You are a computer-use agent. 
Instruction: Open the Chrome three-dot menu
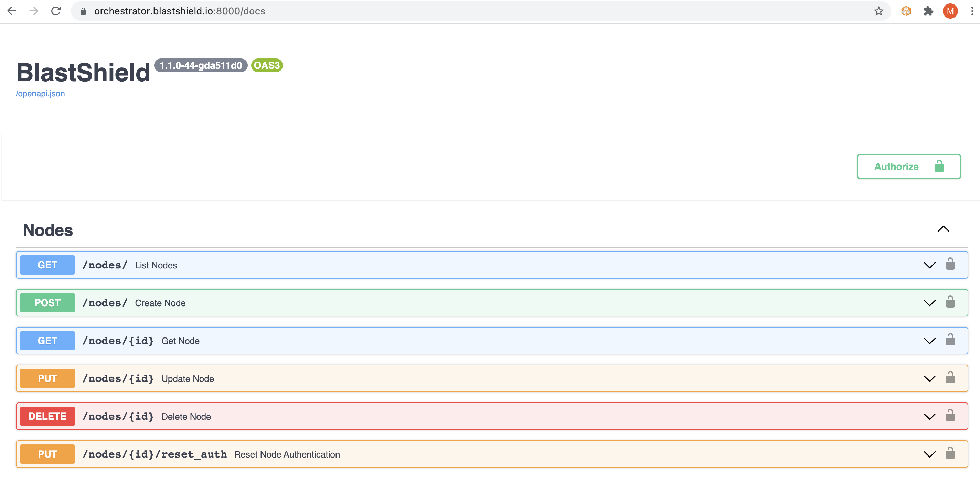971,11
